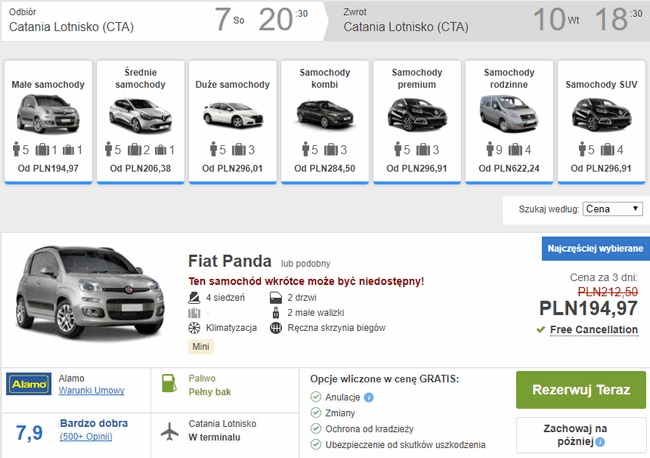Click the small suitcase icon by 2 małe walizki
650x458 pixels.
click(276, 313)
